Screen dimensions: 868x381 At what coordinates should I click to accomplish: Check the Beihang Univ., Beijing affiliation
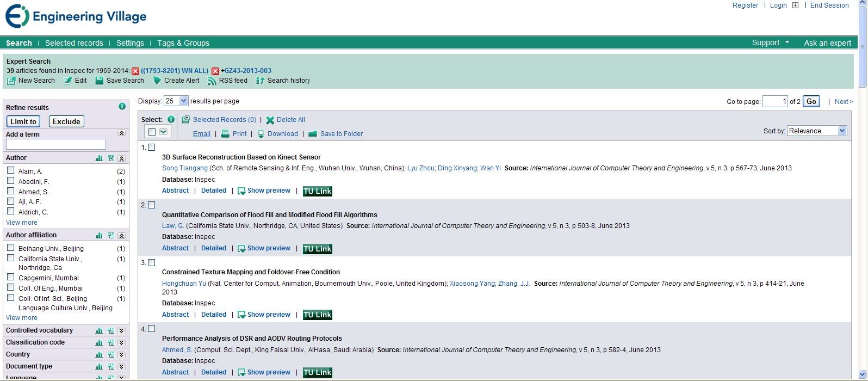(x=10, y=248)
